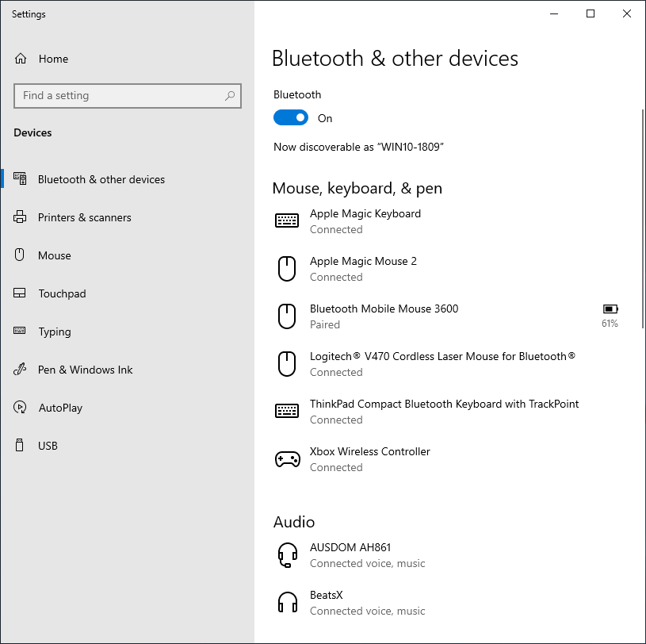This screenshot has width=646, height=644.
Task: Click the Paired status under Mobile Mouse 3600
Action: [325, 324]
